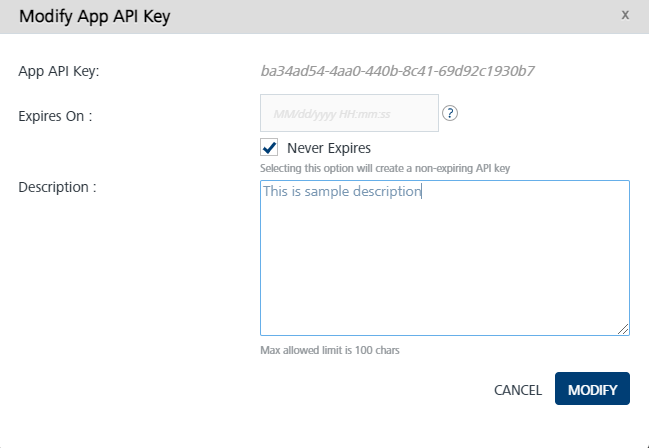The image size is (649, 448).
Task: Focus the Expires On date field
Action: coord(349,114)
